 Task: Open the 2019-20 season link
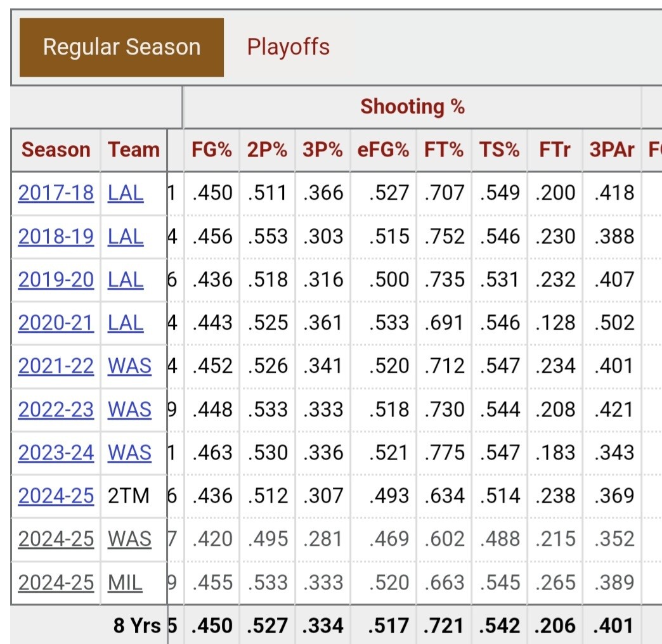tap(56, 280)
